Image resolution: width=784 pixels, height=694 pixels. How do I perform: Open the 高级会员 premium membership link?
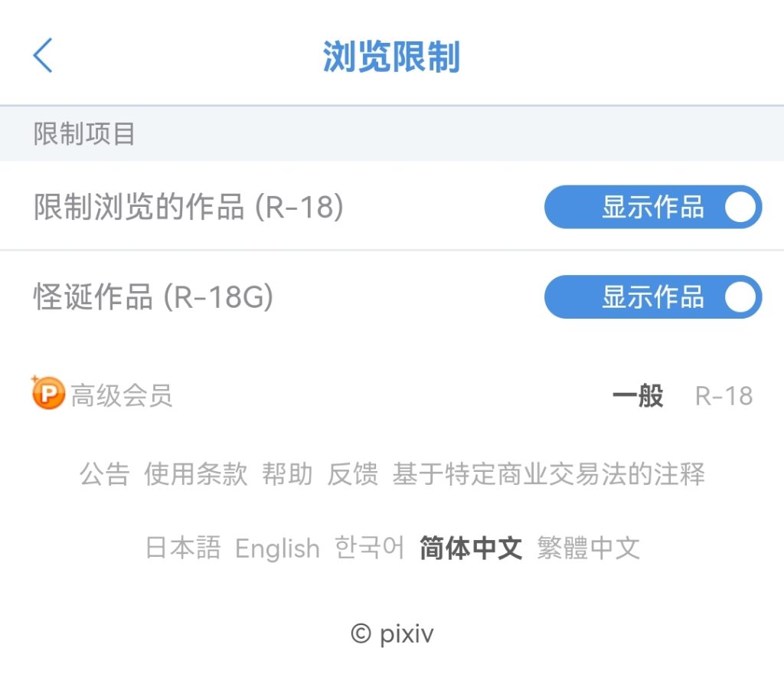pyautogui.click(x=122, y=396)
